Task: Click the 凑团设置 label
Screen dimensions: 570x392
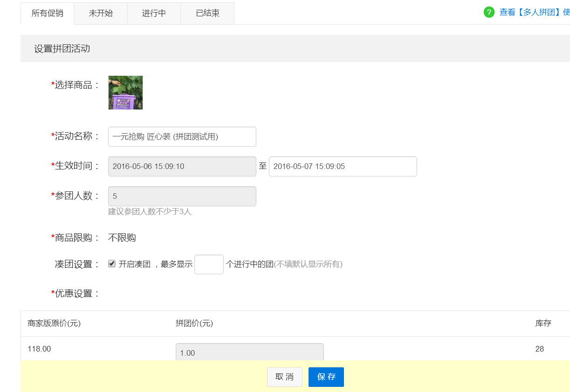Action: pyautogui.click(x=77, y=264)
